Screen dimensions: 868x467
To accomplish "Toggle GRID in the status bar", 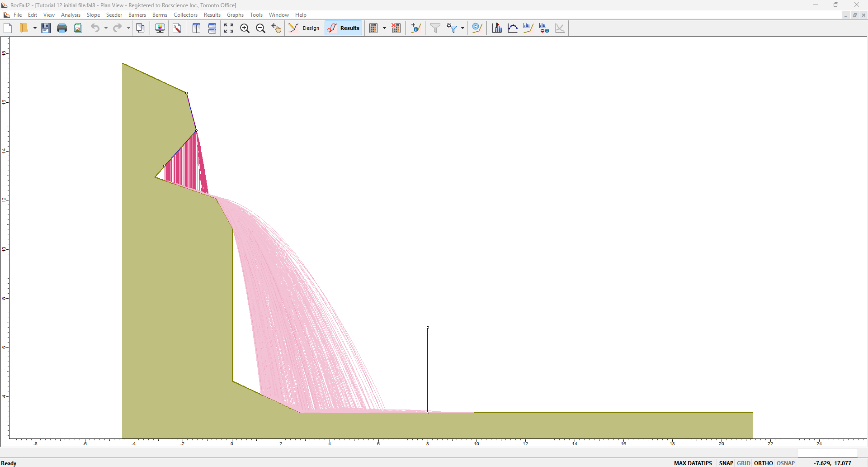I will point(743,463).
